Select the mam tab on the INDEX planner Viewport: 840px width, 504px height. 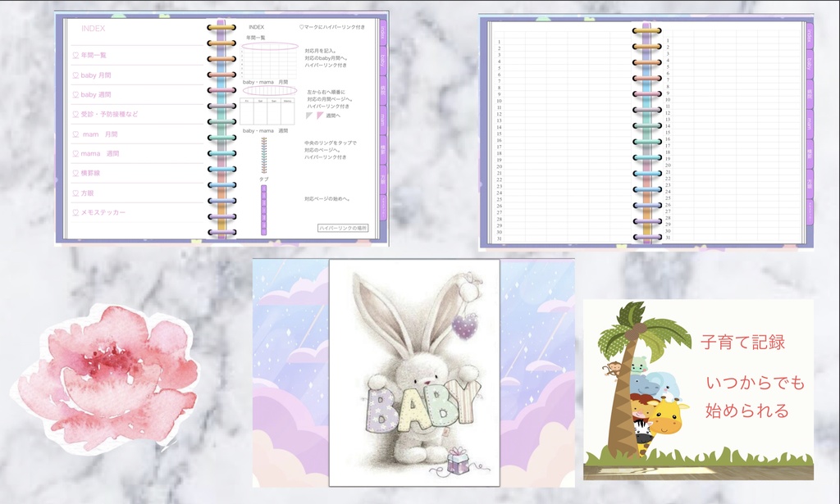point(383,120)
